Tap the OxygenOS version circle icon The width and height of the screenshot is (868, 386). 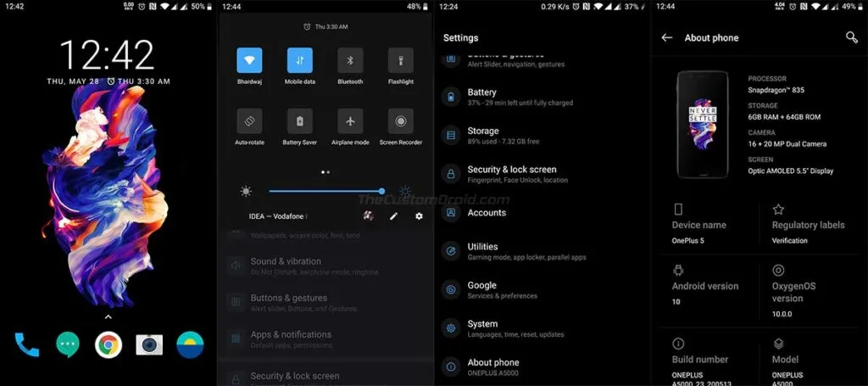tap(778, 271)
